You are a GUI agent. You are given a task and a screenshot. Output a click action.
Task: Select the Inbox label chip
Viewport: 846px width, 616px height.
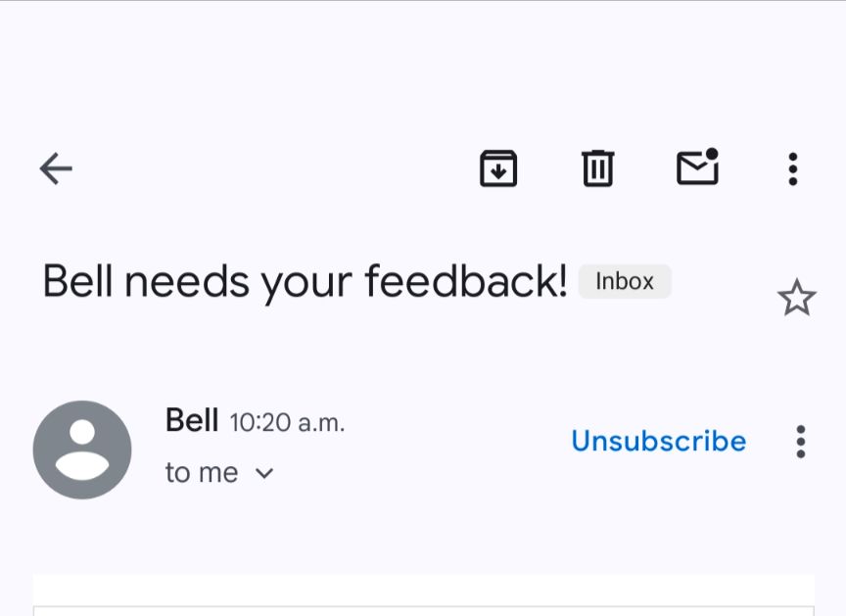[x=625, y=281]
